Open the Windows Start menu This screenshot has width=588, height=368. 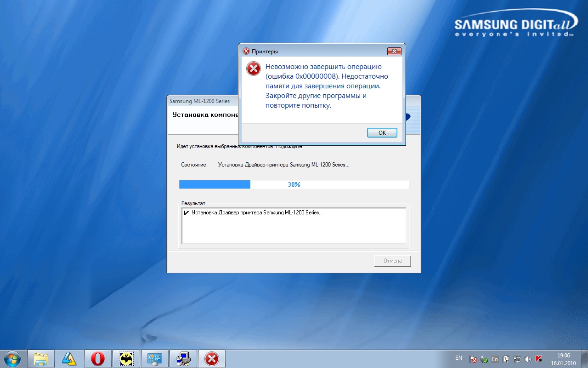pos(12,358)
